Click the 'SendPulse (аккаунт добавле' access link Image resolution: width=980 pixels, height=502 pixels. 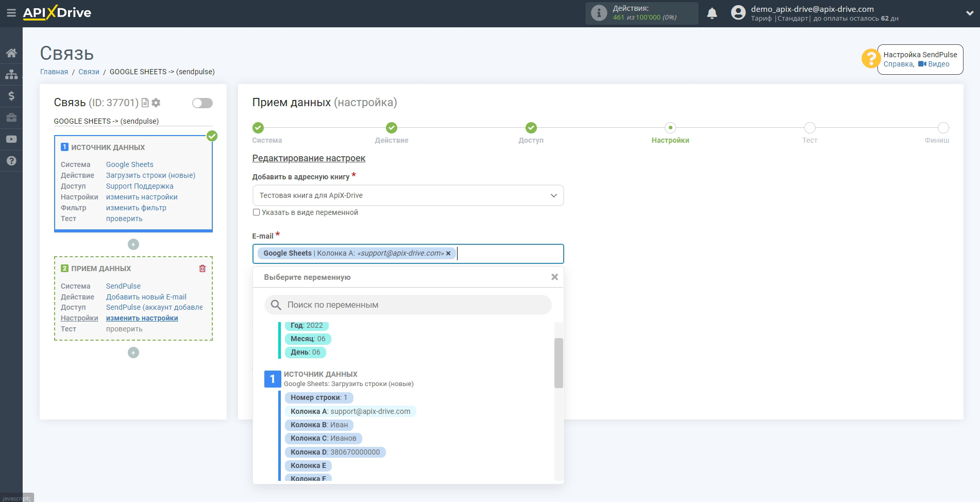click(155, 307)
